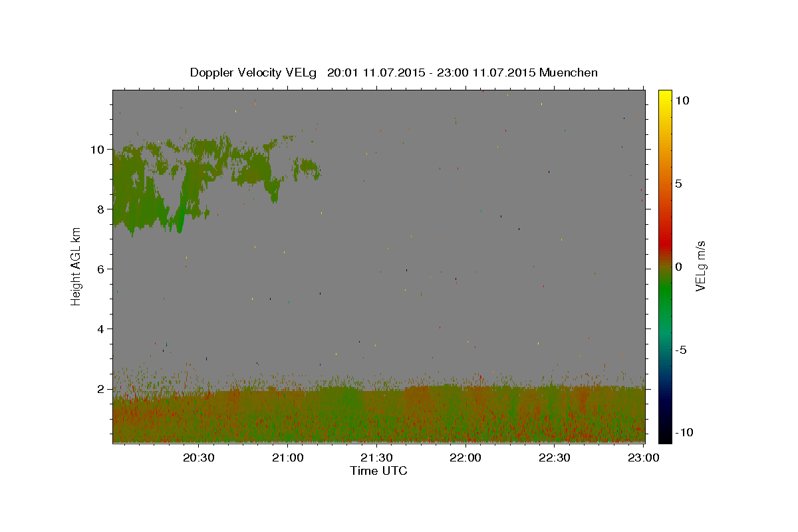Screen dimensions: 798x532
Task: Click the colorbar value label 10
Action: (682, 100)
